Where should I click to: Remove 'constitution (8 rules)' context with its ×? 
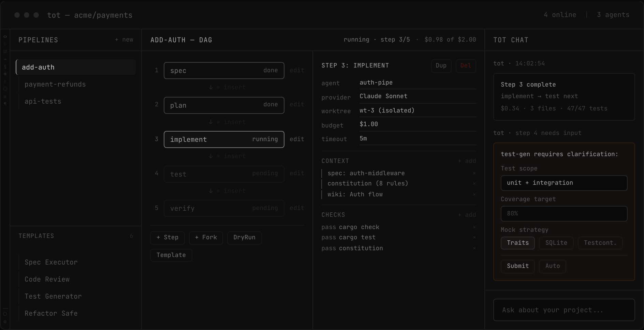point(474,183)
